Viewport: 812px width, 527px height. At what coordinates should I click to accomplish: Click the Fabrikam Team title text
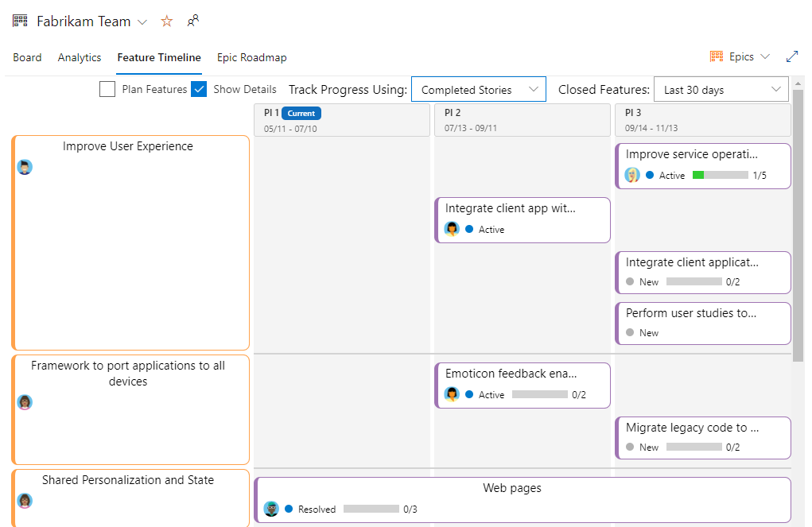(84, 21)
